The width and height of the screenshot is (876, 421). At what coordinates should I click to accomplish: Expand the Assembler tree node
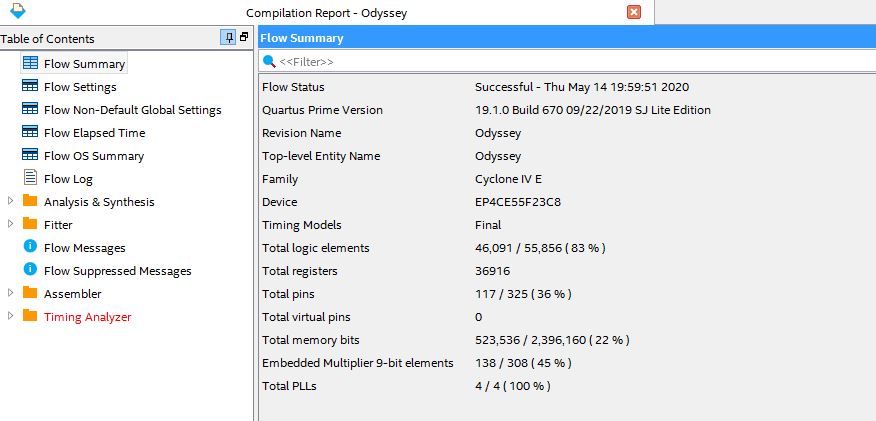click(10, 293)
